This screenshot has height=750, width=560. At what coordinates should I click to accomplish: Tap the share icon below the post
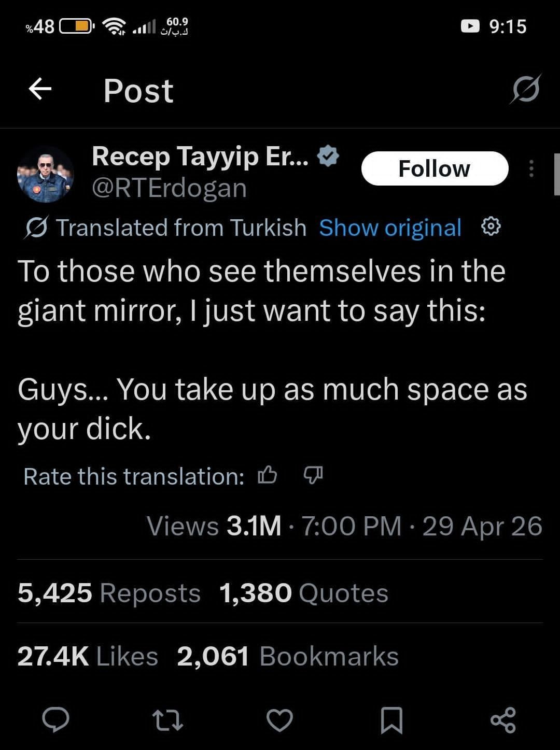point(503,720)
